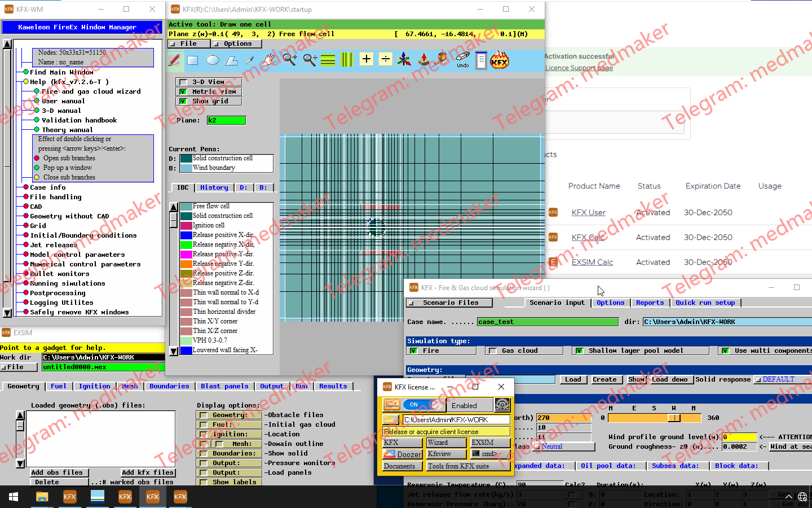Adjust the wind direction compass slider

pos(674,418)
